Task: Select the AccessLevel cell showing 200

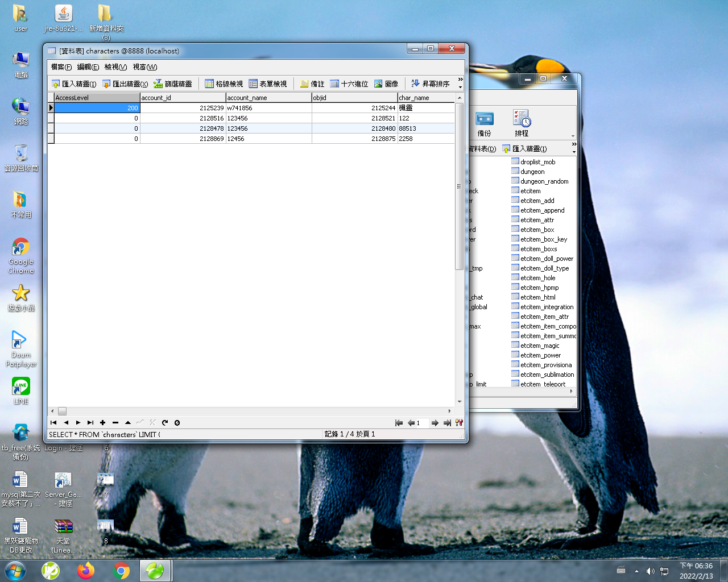Action: tap(97, 108)
